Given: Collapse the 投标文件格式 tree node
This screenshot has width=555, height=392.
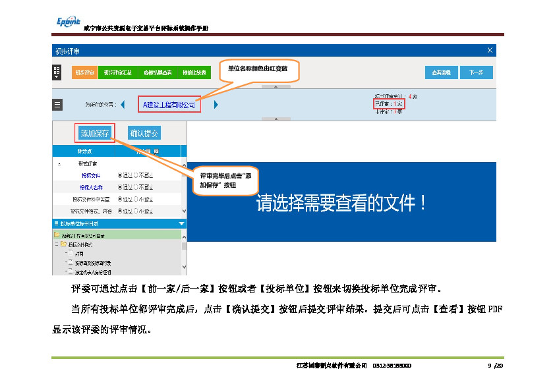Looking at the screenshot, I should click(x=57, y=244).
